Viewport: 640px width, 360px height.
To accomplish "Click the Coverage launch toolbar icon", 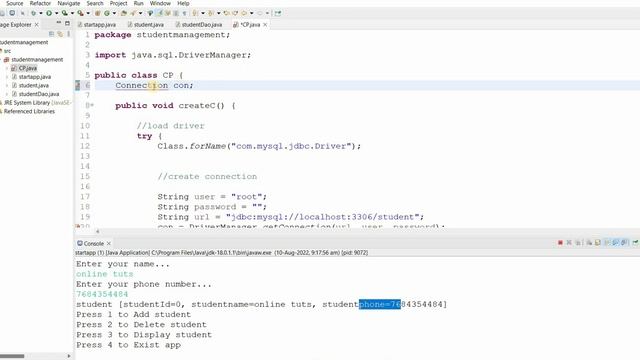I will click(x=64, y=13).
